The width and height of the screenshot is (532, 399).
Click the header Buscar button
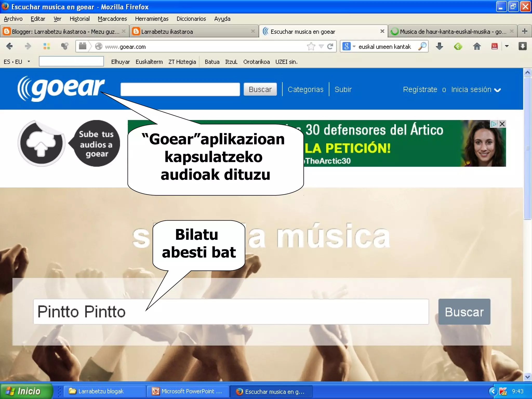tap(260, 89)
